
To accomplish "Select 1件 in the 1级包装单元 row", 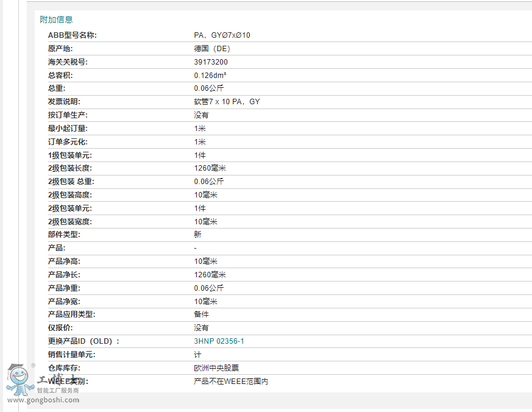I will pyautogui.click(x=200, y=155).
